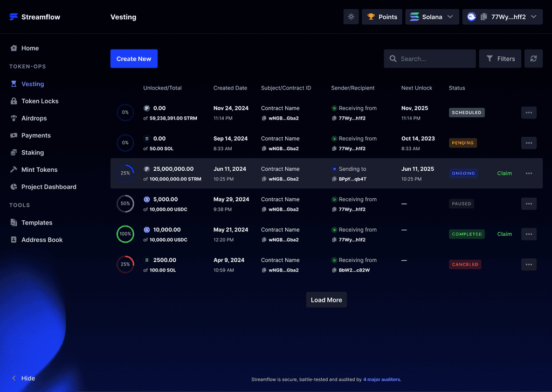The height and width of the screenshot is (392, 552).
Task: Open the Staking page
Action: [x=31, y=152]
